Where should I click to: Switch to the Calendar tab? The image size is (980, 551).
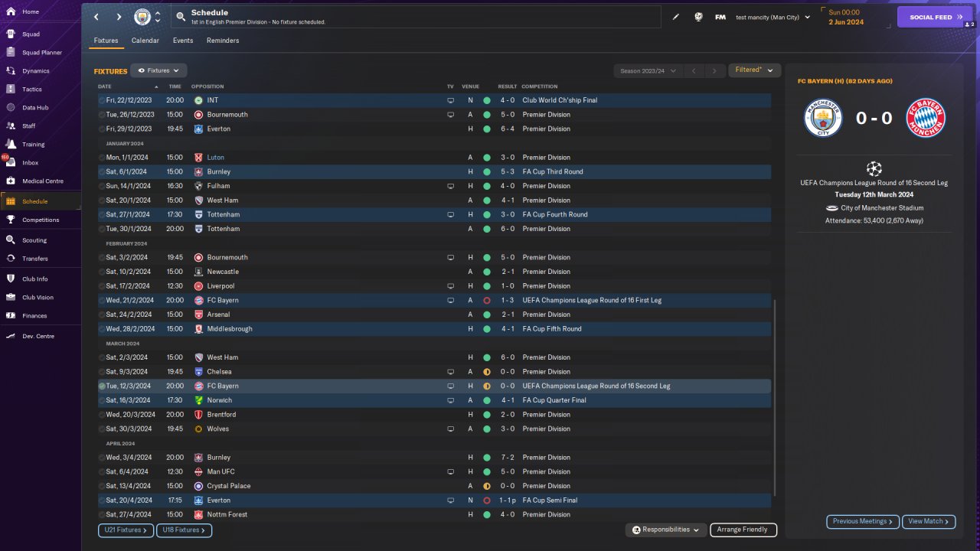click(145, 41)
